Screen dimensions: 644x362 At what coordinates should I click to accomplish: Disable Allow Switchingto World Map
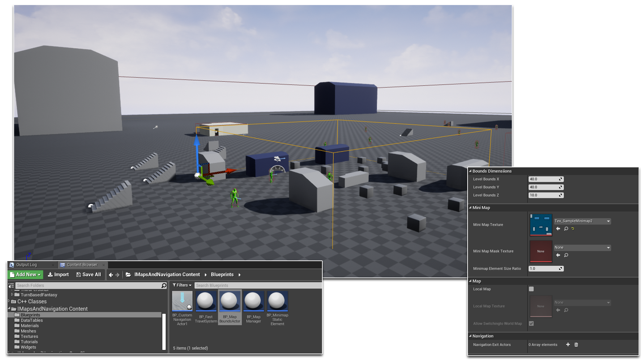(x=531, y=323)
